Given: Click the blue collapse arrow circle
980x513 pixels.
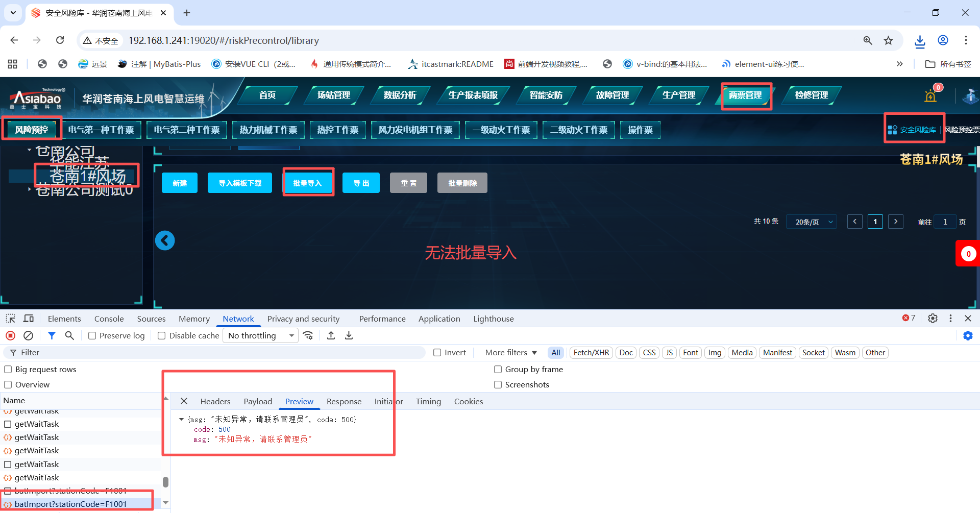Looking at the screenshot, I should (165, 240).
